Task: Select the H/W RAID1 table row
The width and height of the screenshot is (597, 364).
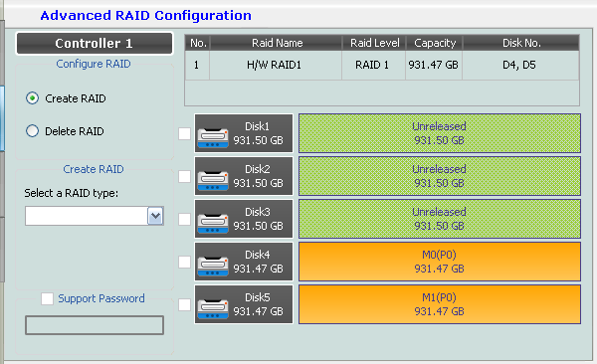Action: [382, 65]
